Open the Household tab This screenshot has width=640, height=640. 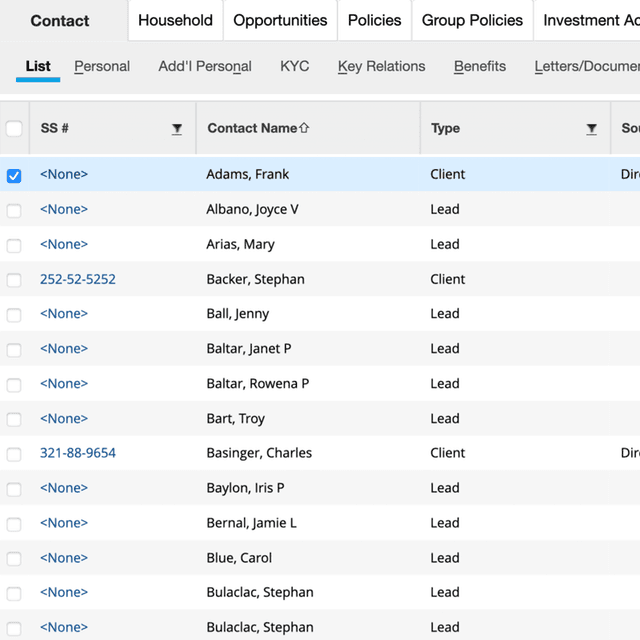click(176, 20)
